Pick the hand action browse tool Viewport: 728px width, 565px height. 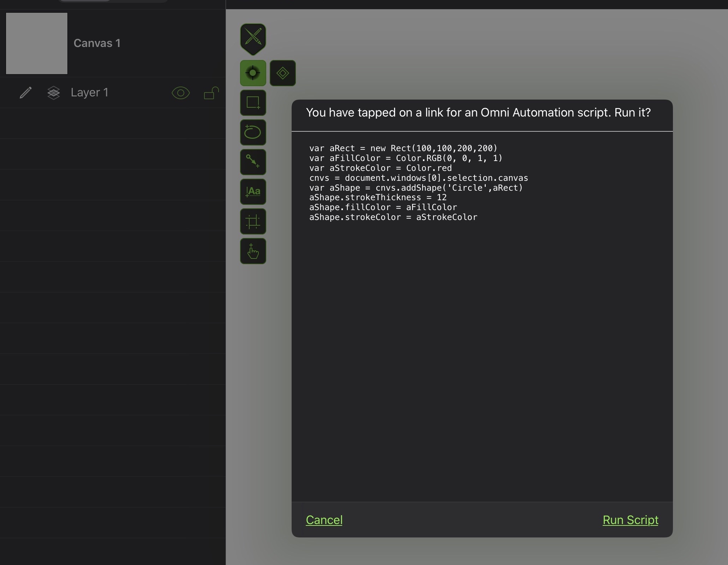pyautogui.click(x=253, y=251)
